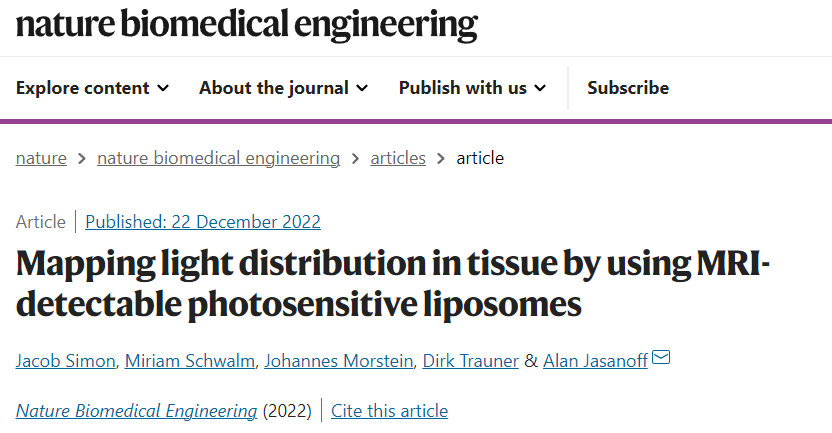The height and width of the screenshot is (433, 832).
Task: Click the Subscribe menu item
Action: (x=628, y=88)
